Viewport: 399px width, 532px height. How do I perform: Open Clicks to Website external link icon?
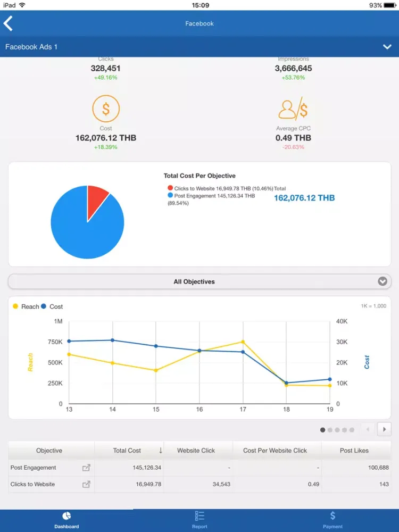coord(86,484)
